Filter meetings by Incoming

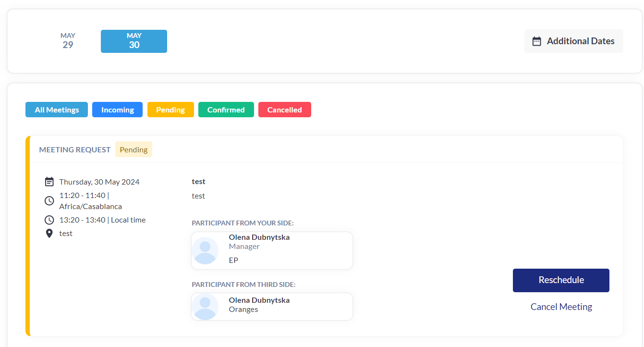tap(117, 110)
